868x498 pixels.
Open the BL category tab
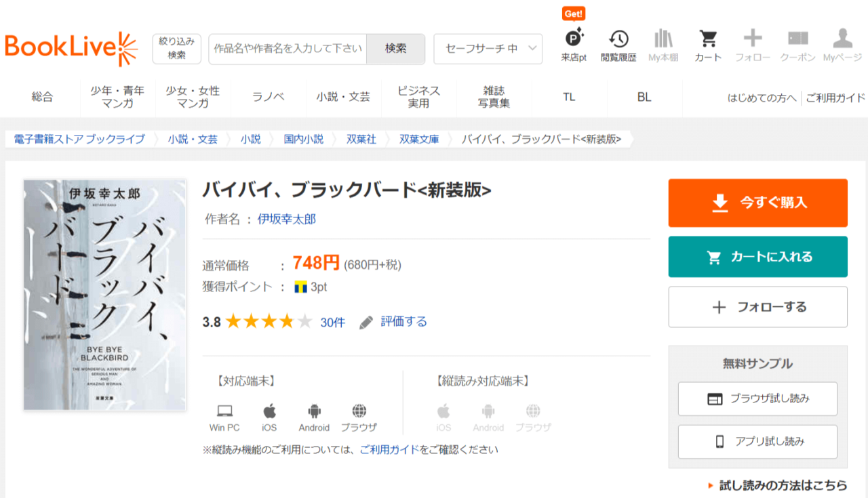coord(644,97)
